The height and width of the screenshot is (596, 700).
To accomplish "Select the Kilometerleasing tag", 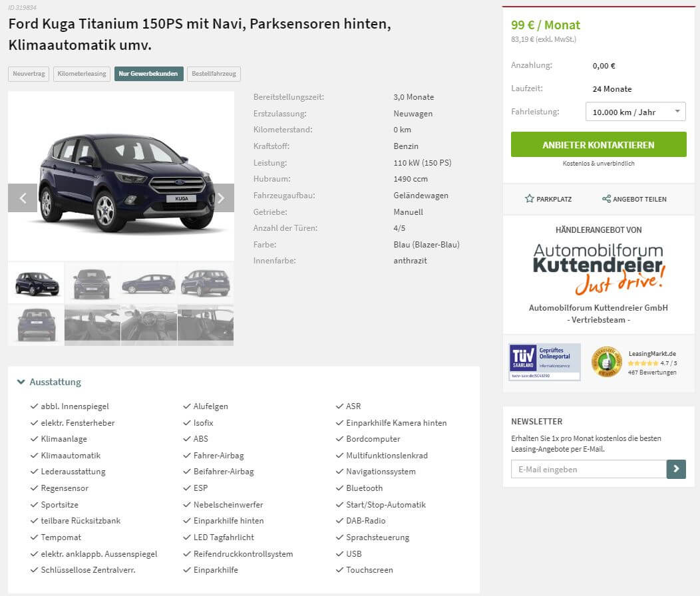I will [82, 74].
